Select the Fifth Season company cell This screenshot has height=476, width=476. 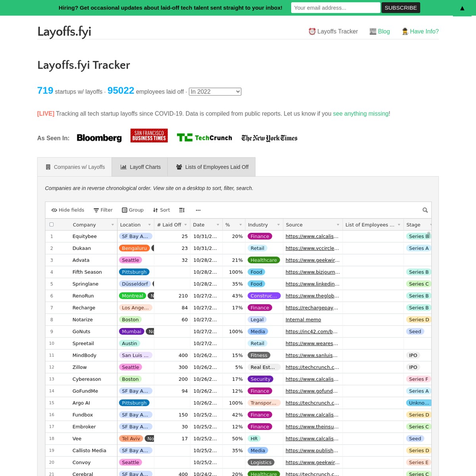click(x=87, y=272)
